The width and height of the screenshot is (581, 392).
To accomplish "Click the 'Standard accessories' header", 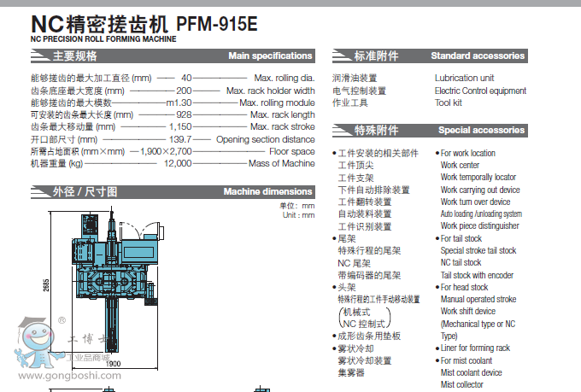I will pos(478,56).
